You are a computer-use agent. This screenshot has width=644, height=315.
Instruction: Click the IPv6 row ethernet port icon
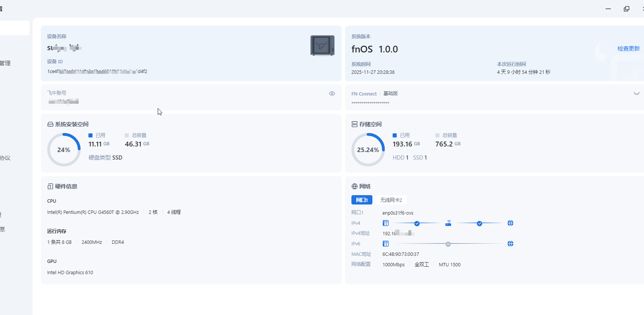386,244
